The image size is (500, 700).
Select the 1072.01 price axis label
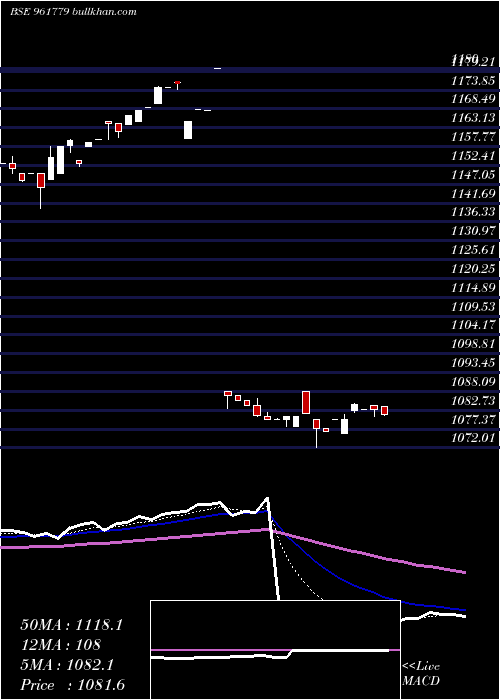[x=473, y=438]
